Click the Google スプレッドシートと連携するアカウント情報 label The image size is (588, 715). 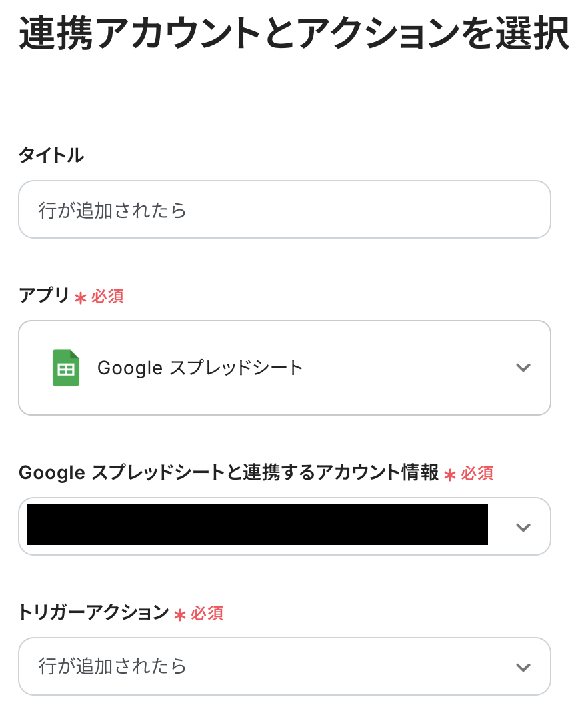(228, 473)
